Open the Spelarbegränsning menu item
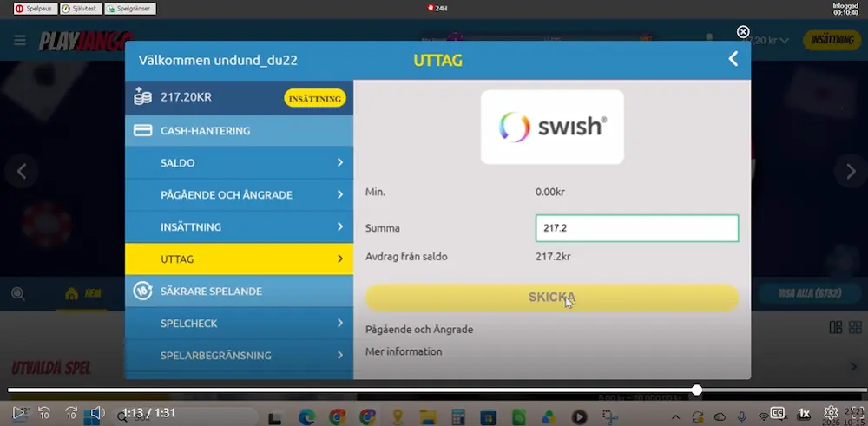 240,355
